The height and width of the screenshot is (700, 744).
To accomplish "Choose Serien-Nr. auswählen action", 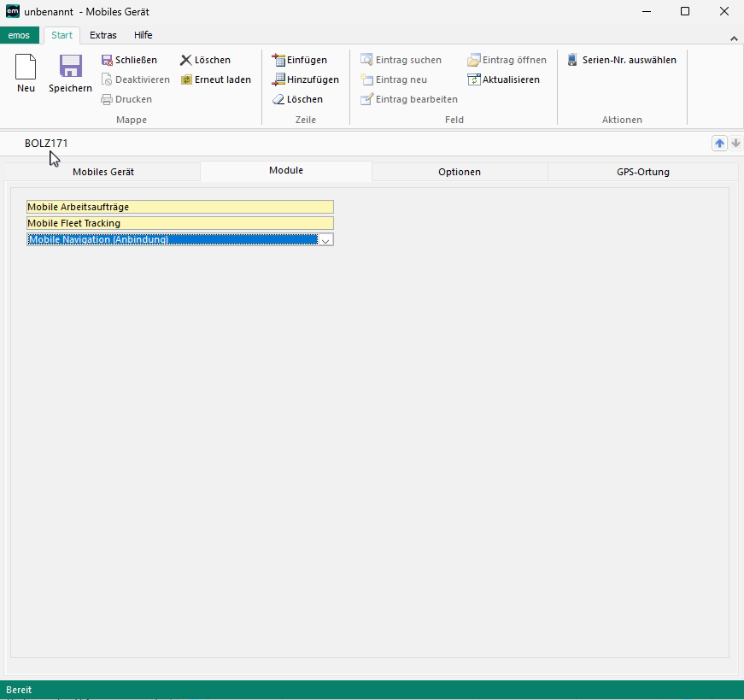I will click(x=621, y=60).
